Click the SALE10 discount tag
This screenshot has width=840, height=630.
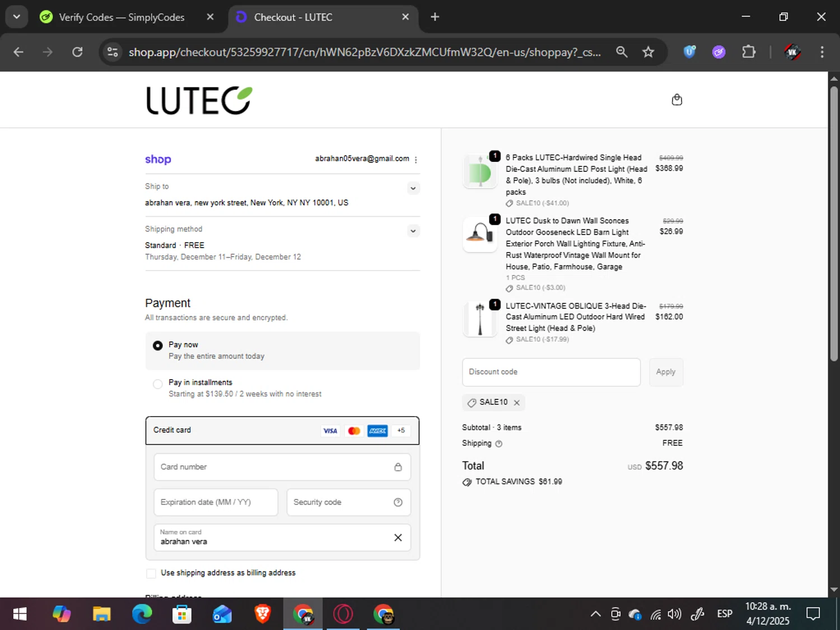pyautogui.click(x=494, y=403)
